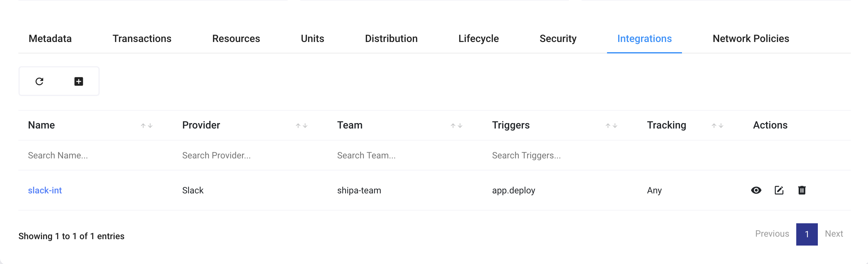Select page 1 in pagination

[807, 234]
